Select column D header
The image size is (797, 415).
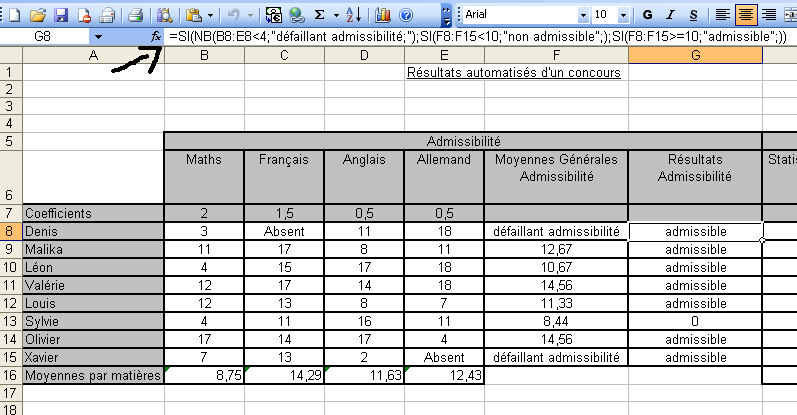(x=364, y=55)
